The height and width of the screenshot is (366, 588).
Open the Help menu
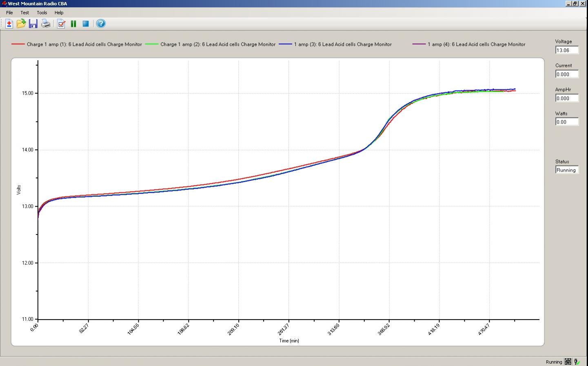click(59, 13)
